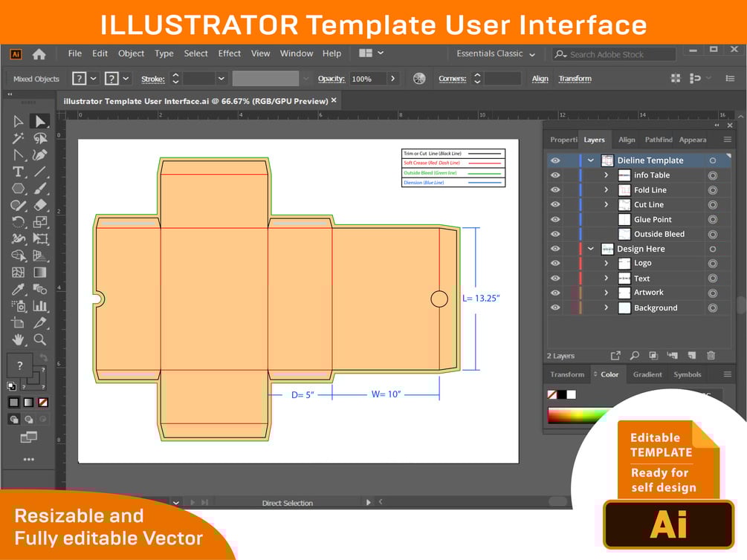Image resolution: width=747 pixels, height=560 pixels.
Task: Hide the Design Here layer
Action: tap(555, 249)
